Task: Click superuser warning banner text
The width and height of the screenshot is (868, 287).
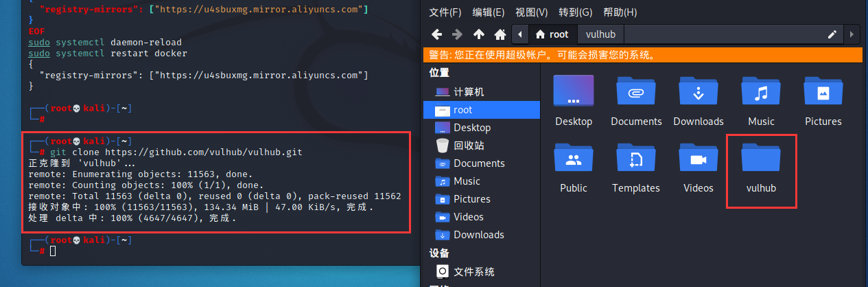Action: pos(541,55)
